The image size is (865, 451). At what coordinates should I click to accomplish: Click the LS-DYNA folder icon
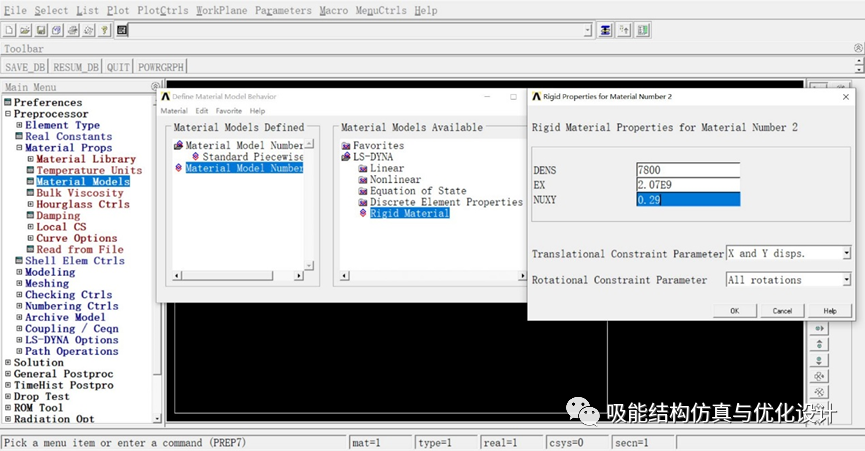(x=346, y=157)
